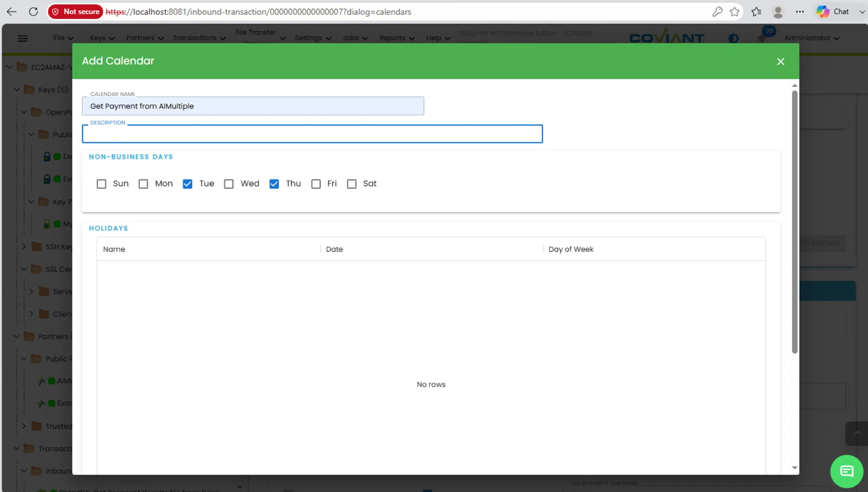
Task: Open the browser favorites list icon
Action: coord(756,12)
